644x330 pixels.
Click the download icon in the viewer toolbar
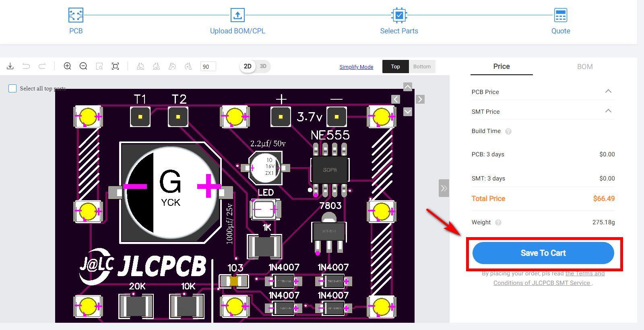pos(10,66)
